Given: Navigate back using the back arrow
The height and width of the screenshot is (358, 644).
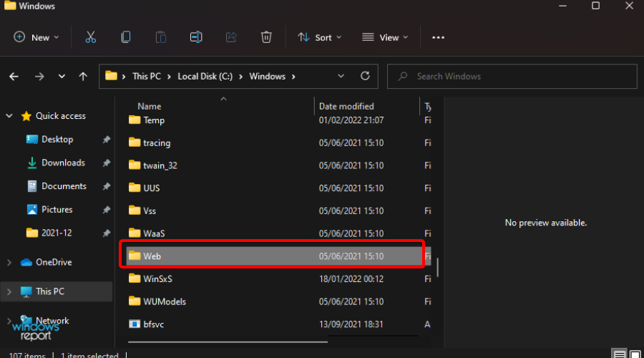Looking at the screenshot, I should click(14, 76).
